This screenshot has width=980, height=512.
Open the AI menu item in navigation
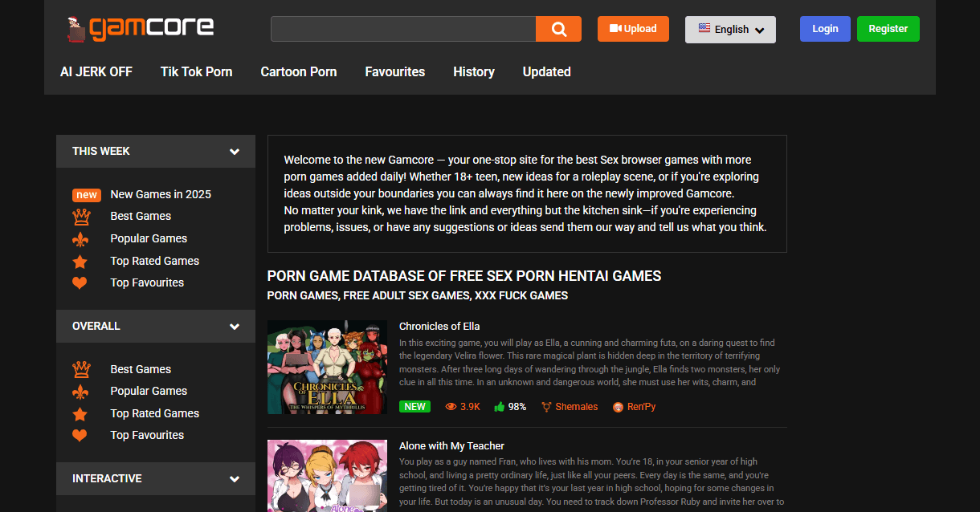click(x=96, y=71)
